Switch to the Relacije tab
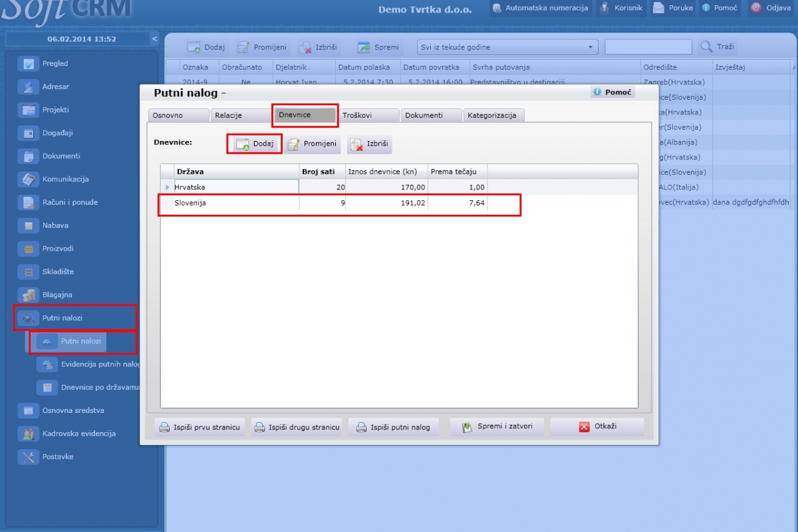Screen dimensions: 798x532 click(241, 116)
